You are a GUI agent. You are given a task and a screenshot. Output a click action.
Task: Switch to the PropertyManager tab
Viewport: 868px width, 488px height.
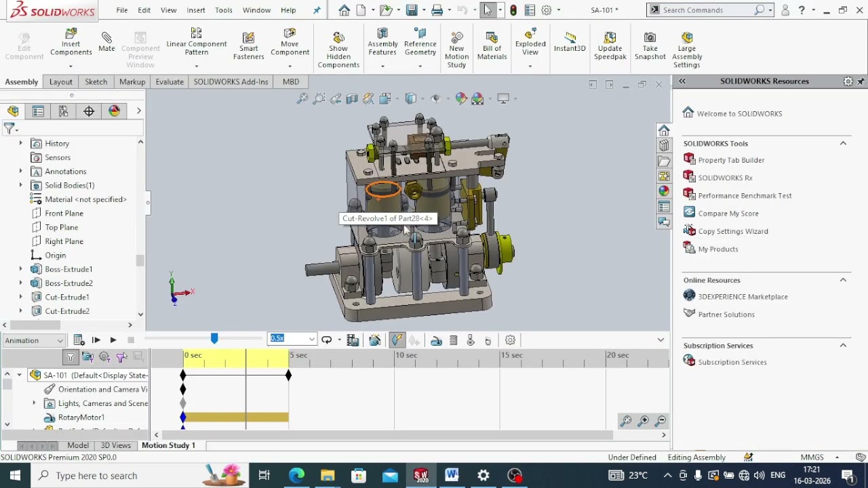click(38, 111)
